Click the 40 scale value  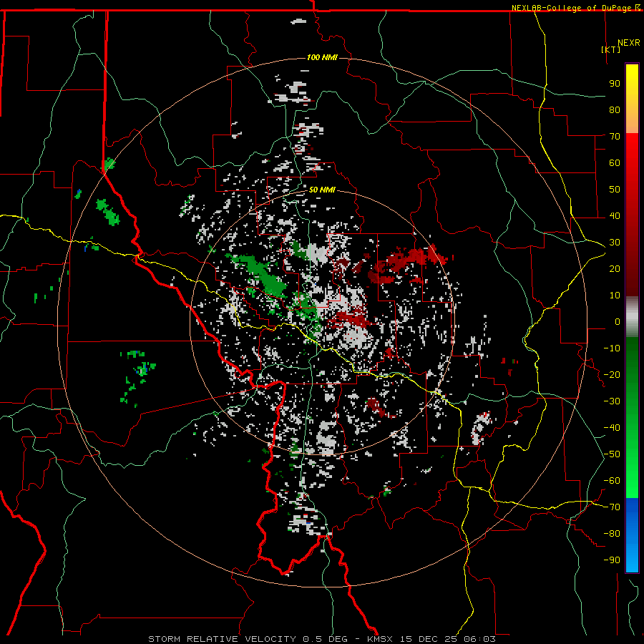(x=615, y=216)
